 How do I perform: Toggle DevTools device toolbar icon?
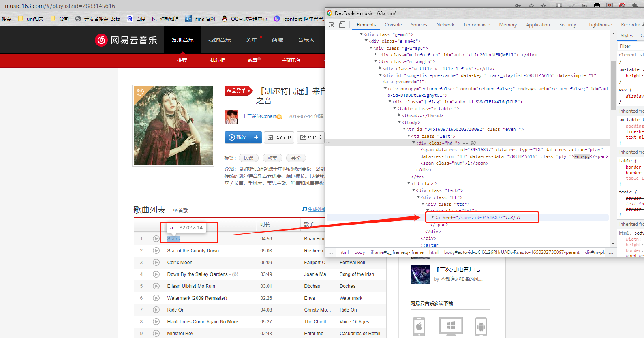coord(342,24)
